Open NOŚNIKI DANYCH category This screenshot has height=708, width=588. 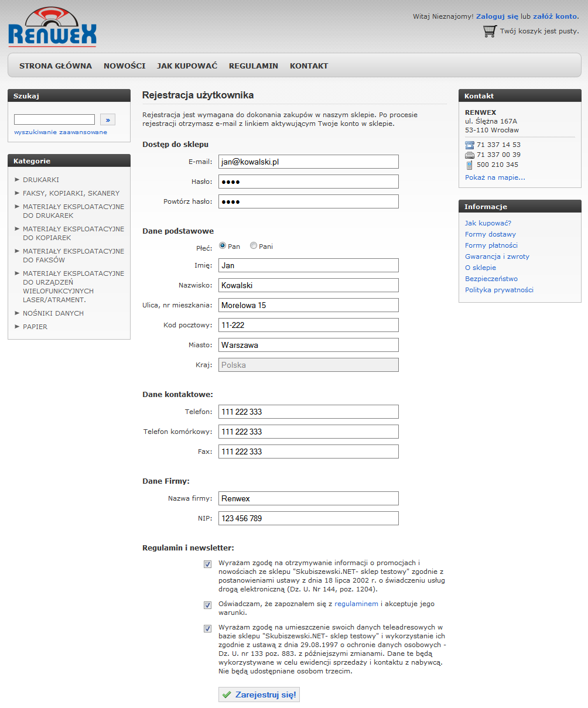tap(53, 313)
